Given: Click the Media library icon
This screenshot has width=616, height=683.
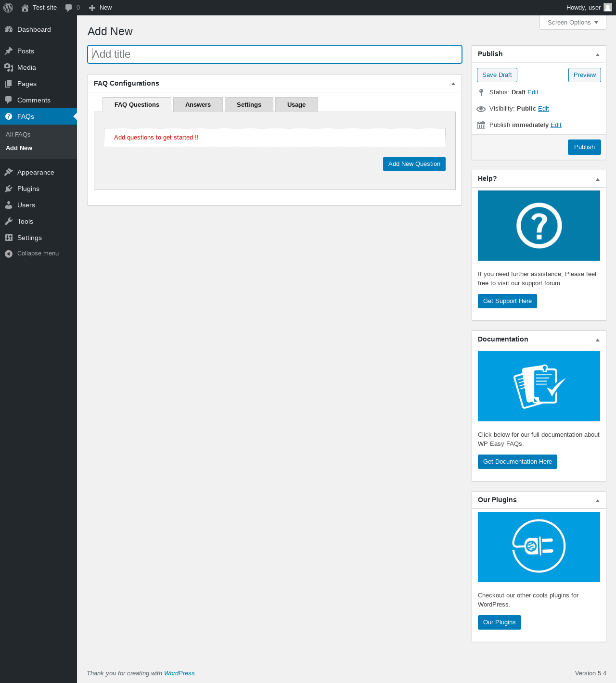Looking at the screenshot, I should (9, 67).
